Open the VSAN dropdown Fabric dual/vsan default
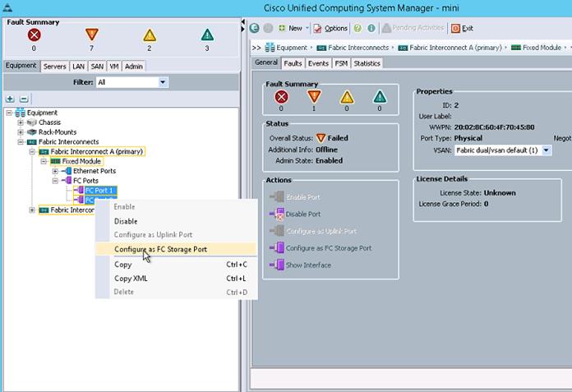This screenshot has width=572, height=392. [x=503, y=150]
